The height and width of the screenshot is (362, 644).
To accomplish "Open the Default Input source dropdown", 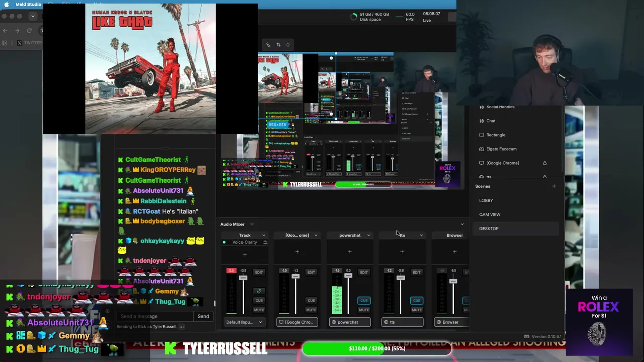I will coord(245,322).
